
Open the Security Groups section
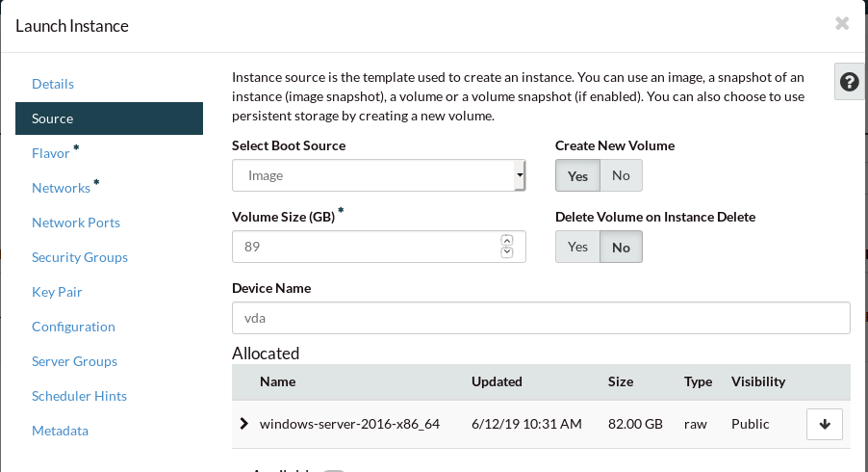click(x=80, y=257)
